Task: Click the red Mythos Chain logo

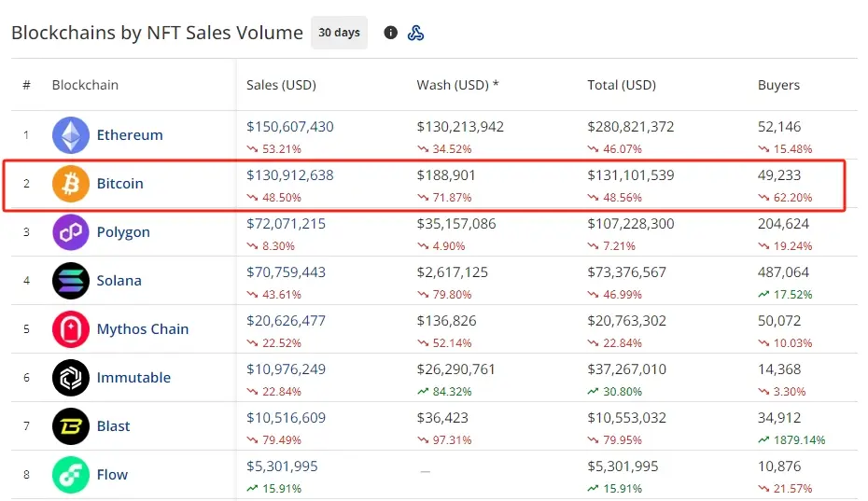Action: coord(71,329)
